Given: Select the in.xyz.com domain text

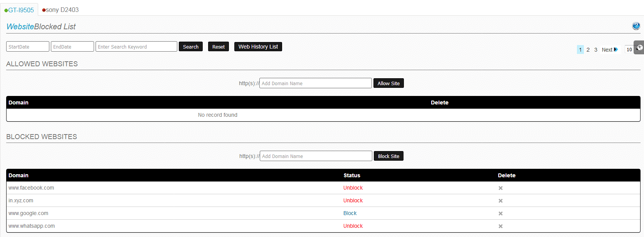Looking at the screenshot, I should pyautogui.click(x=21, y=200).
